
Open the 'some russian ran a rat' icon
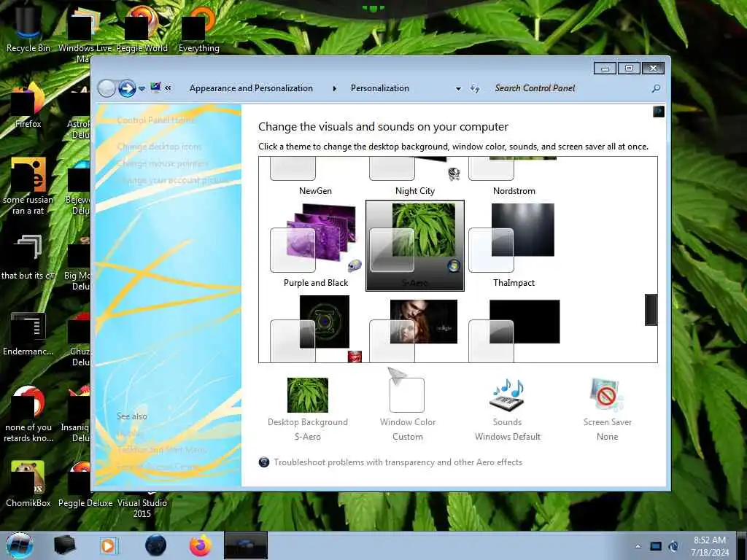[x=28, y=186]
